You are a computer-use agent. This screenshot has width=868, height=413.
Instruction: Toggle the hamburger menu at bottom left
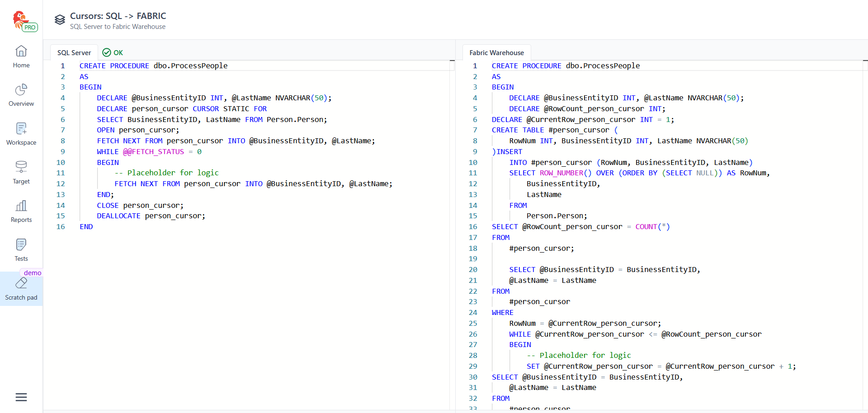[21, 397]
